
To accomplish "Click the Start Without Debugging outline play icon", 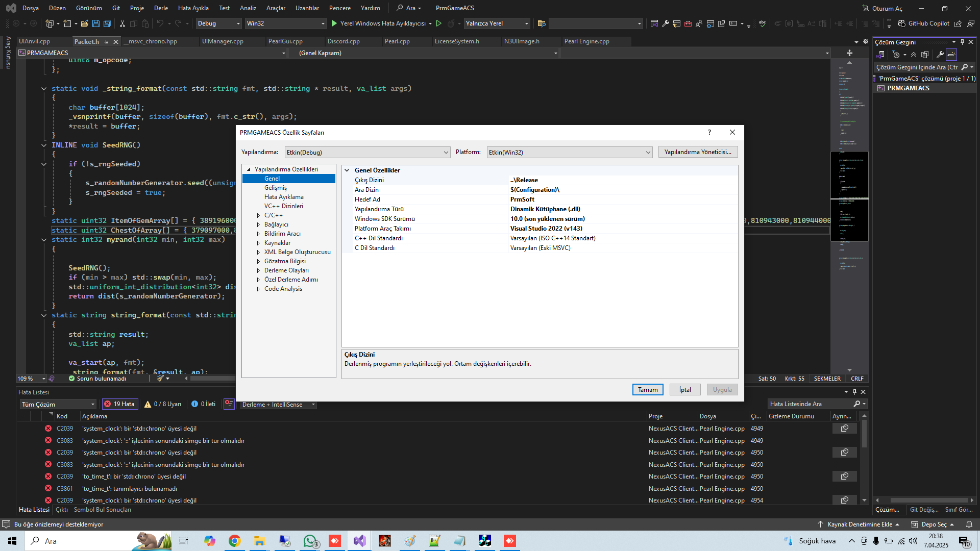I will (x=439, y=23).
